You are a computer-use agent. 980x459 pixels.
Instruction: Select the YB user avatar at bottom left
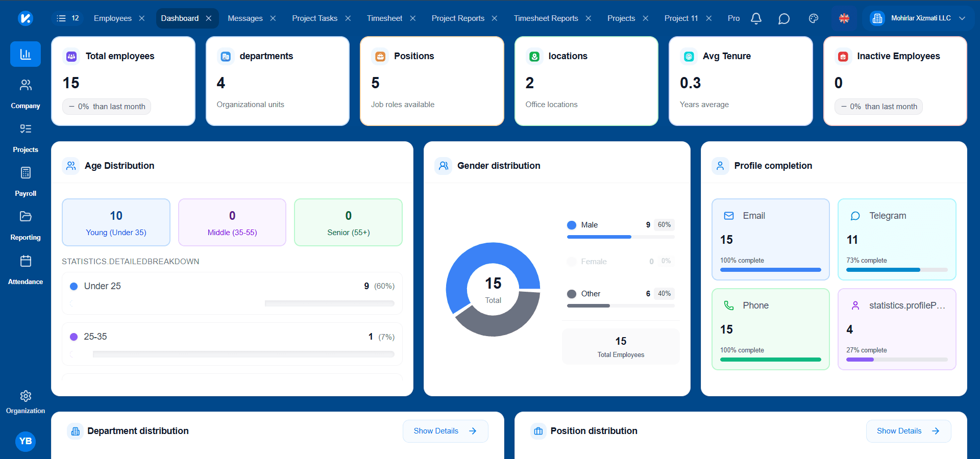point(25,441)
